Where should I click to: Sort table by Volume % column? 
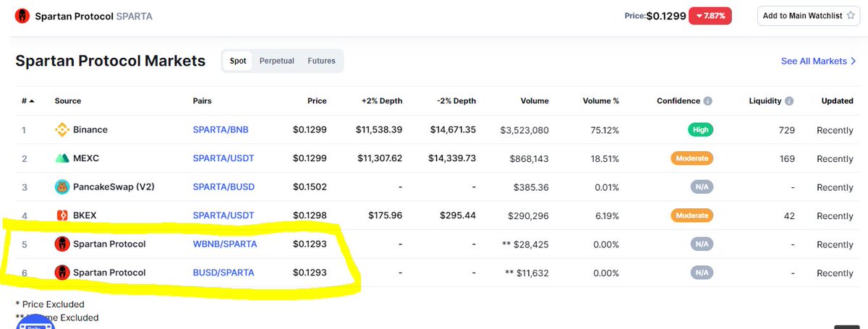pyautogui.click(x=601, y=101)
